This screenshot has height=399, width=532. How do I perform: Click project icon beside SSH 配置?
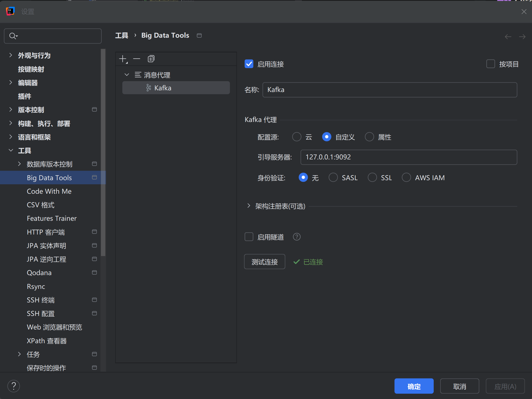(94, 313)
